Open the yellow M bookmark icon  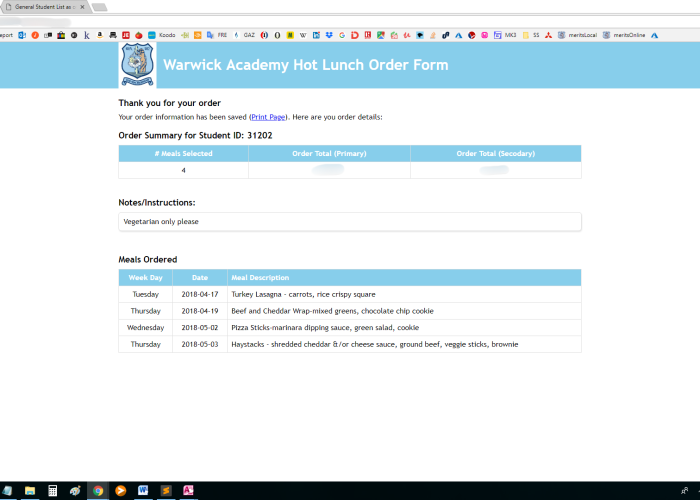pyautogui.click(x=290, y=35)
